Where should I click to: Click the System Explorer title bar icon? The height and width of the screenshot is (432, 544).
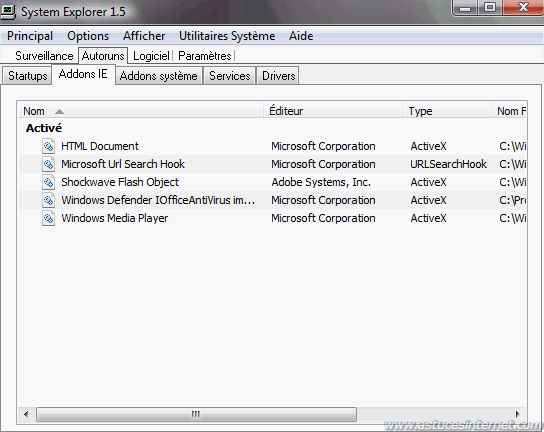(x=8, y=12)
